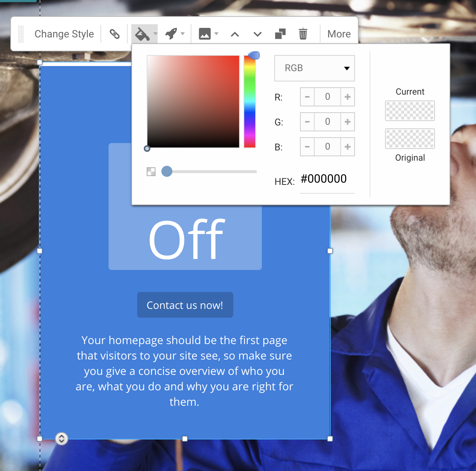Increase the R value with plus button
The width and height of the screenshot is (476, 471).
pyautogui.click(x=348, y=97)
